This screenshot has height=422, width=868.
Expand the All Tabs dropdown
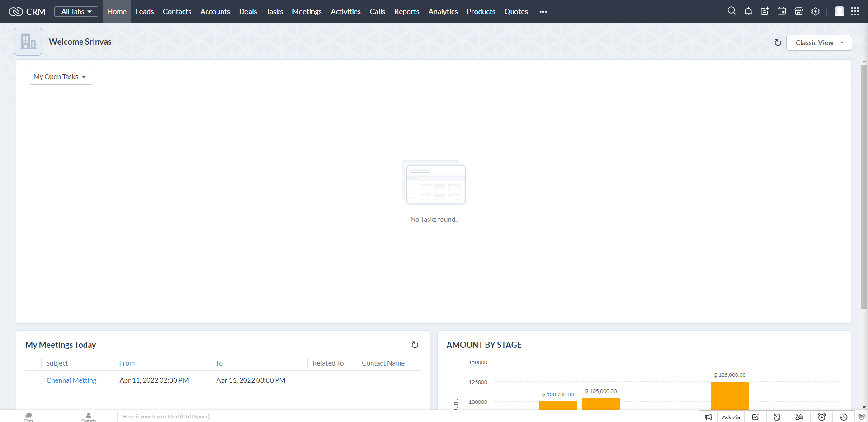point(75,11)
